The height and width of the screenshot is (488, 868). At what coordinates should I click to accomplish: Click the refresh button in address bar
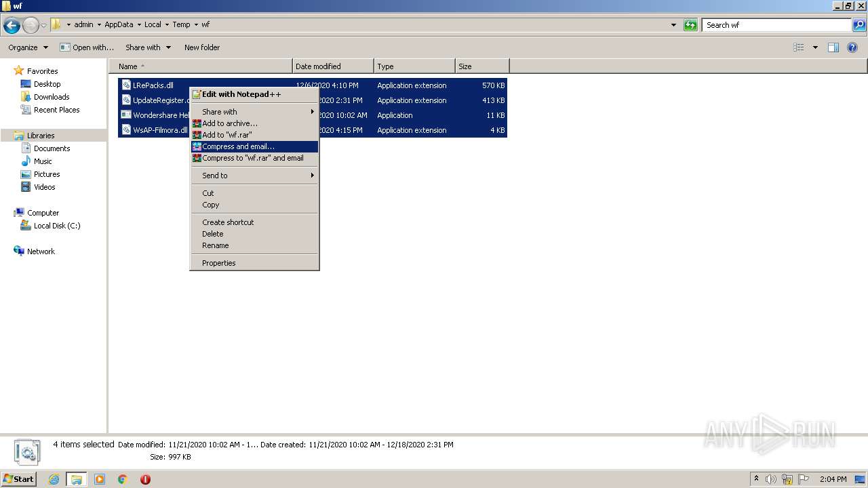[690, 25]
